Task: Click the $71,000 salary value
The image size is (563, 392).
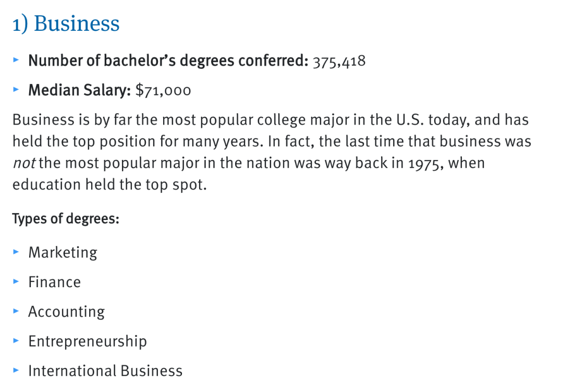Action: pos(163,91)
